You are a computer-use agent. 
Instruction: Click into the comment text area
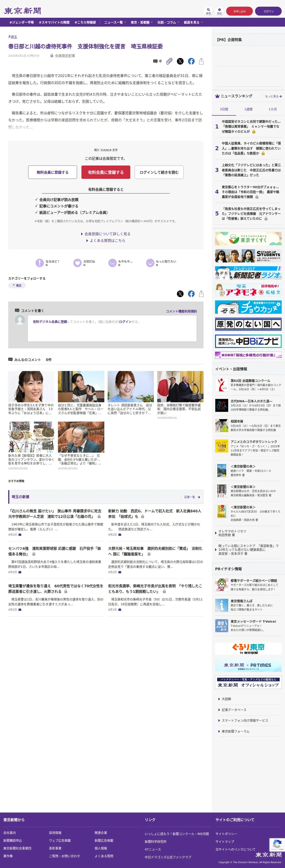(112, 328)
